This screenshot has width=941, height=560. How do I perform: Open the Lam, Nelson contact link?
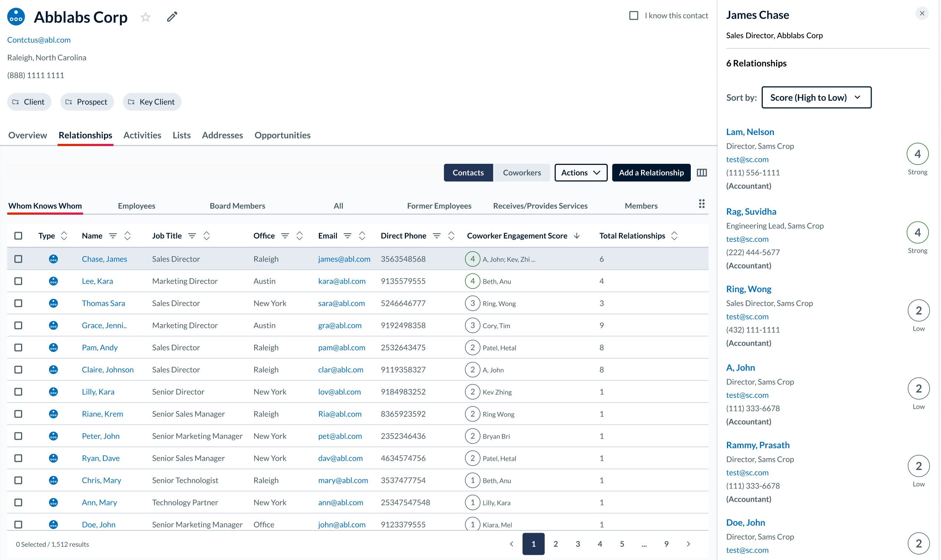(749, 132)
